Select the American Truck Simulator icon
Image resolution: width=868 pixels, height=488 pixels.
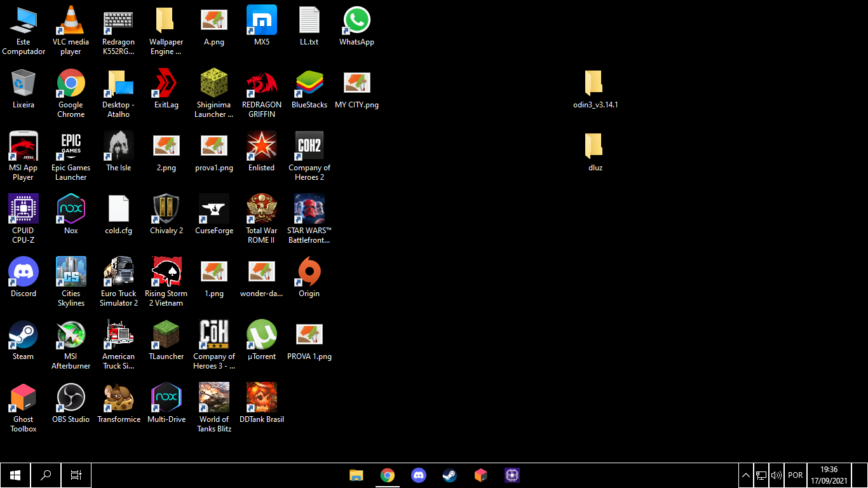click(x=119, y=344)
